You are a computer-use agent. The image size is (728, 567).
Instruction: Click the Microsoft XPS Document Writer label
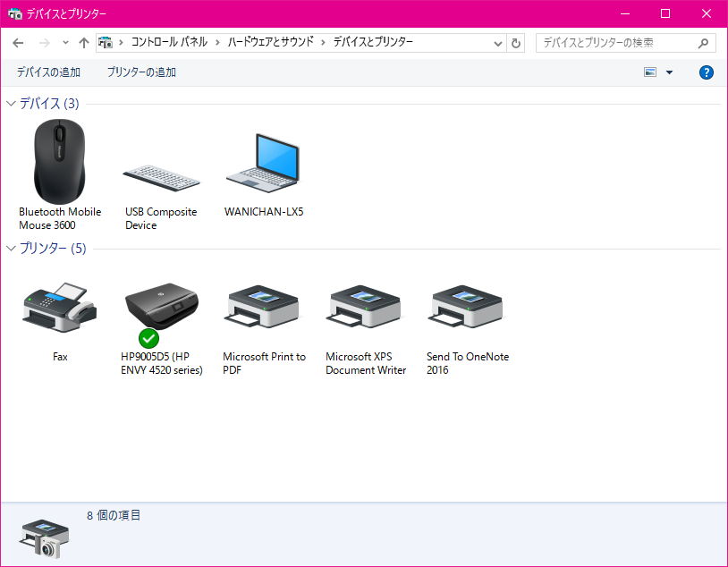click(366, 363)
